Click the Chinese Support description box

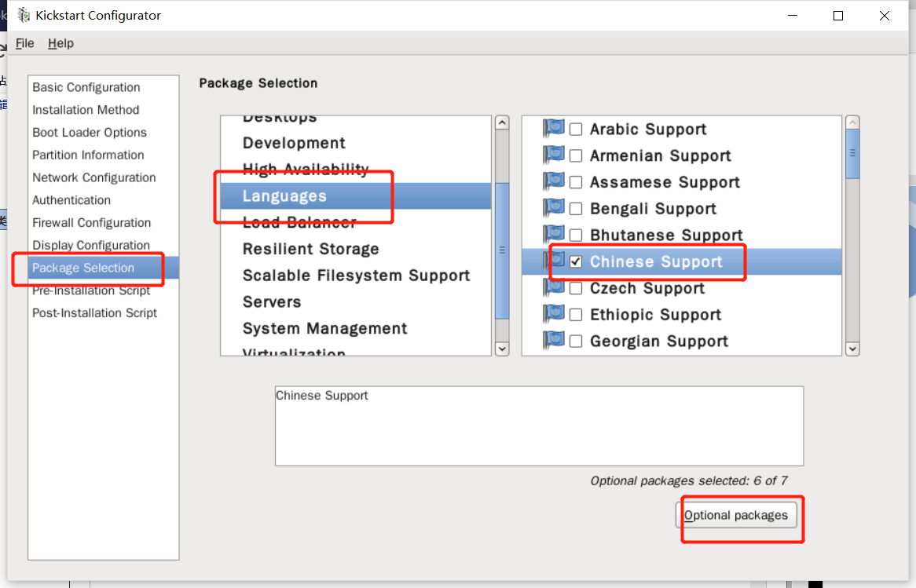click(x=539, y=425)
